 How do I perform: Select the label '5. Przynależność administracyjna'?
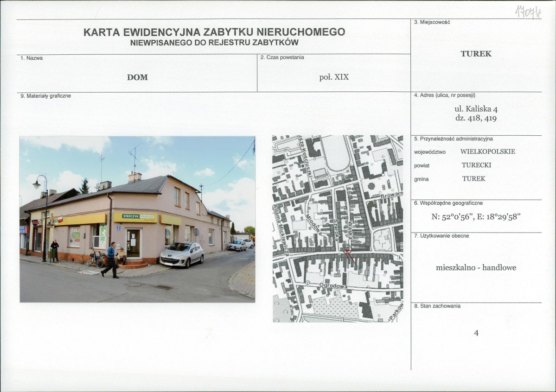[453, 139]
